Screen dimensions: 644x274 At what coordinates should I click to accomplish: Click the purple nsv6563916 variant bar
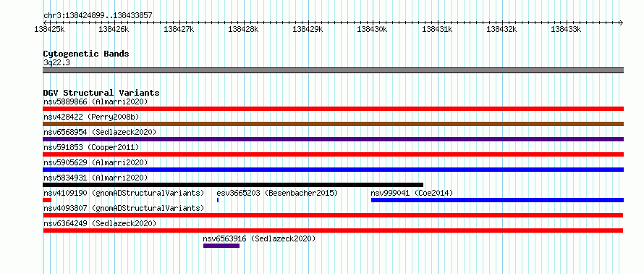[221, 246]
